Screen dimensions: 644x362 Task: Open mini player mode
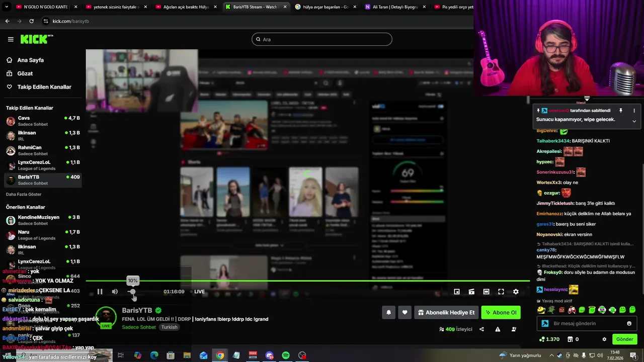click(457, 292)
